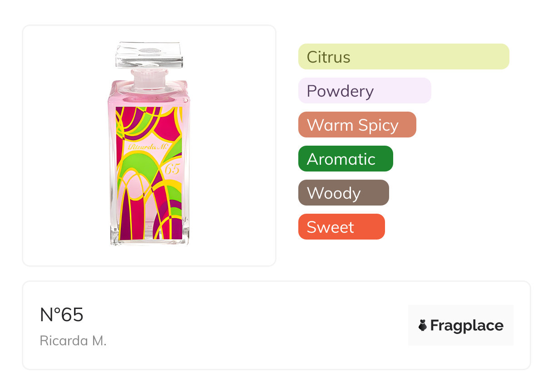Click the Sweet accord tag

341,227
